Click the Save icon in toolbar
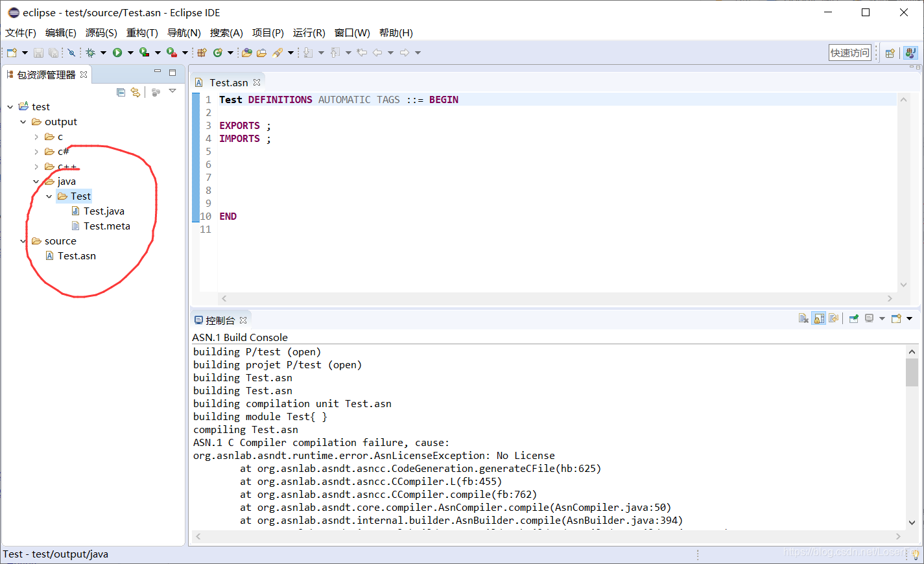 coord(38,53)
